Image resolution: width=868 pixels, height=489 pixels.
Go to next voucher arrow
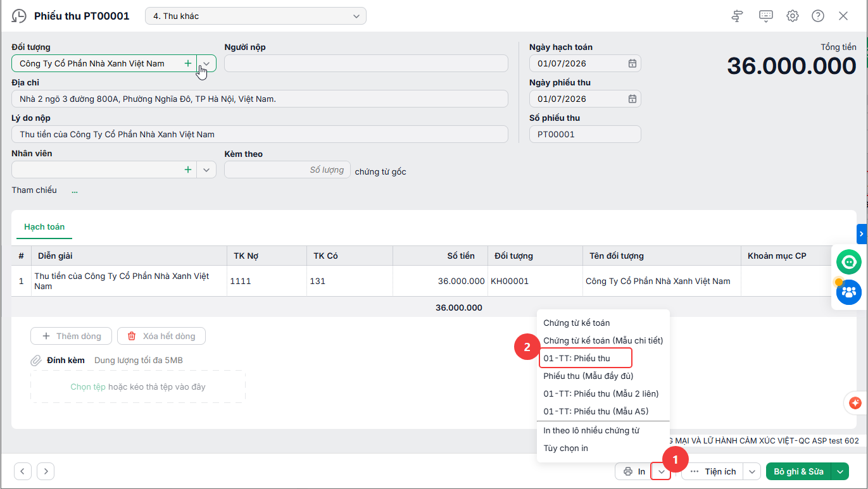[x=46, y=471]
